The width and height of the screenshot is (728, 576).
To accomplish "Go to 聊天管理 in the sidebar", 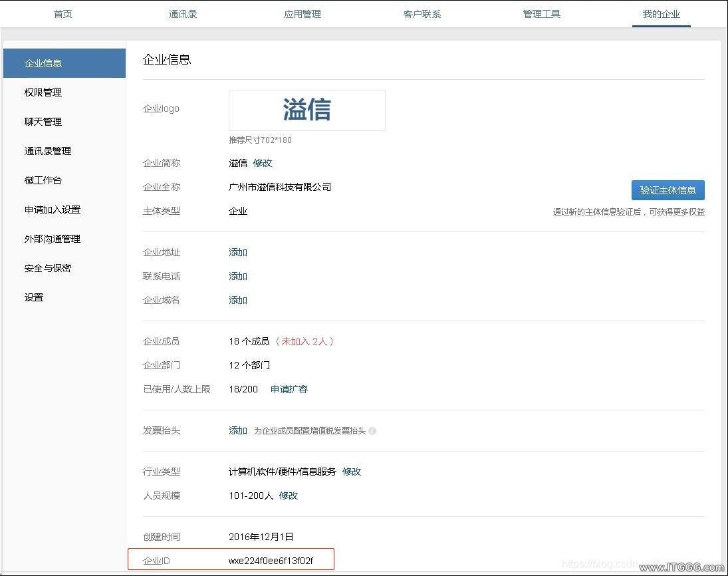I will 43,122.
